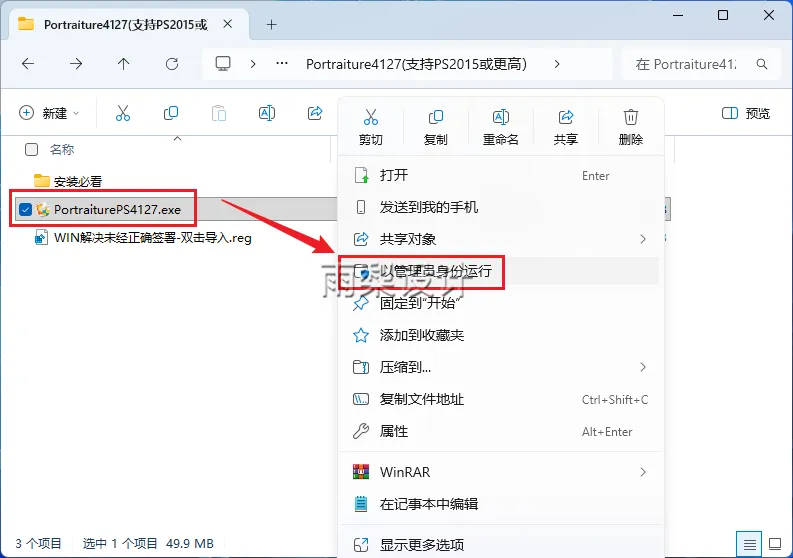This screenshot has width=793, height=558.
Task: Click the Share icon in context menu
Action: (x=565, y=117)
